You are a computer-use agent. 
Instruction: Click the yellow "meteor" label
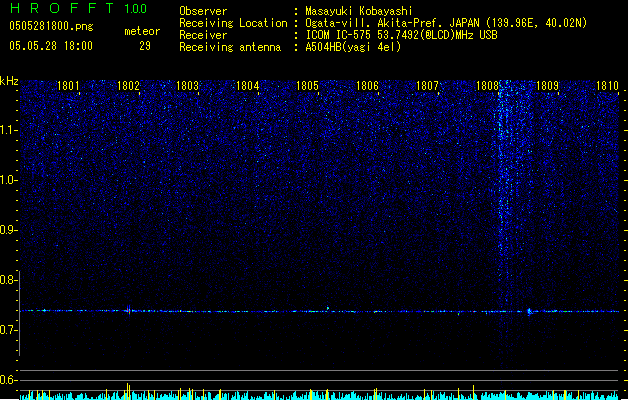(x=142, y=31)
